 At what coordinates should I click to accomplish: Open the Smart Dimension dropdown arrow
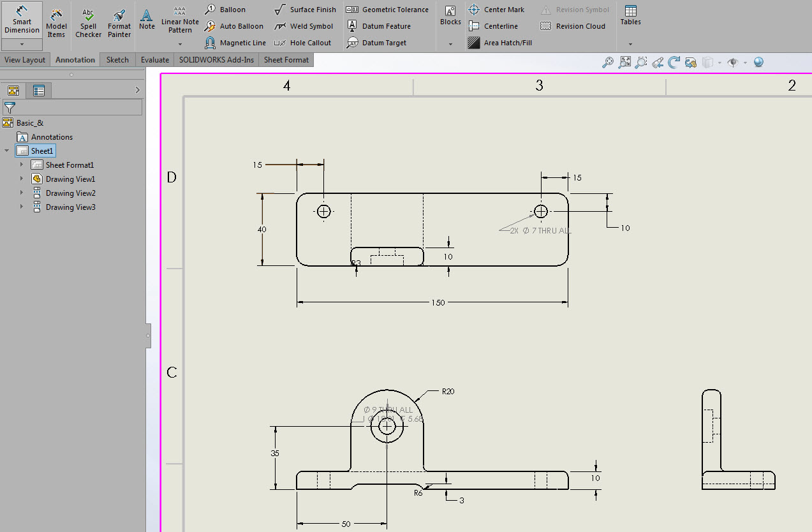click(x=22, y=45)
